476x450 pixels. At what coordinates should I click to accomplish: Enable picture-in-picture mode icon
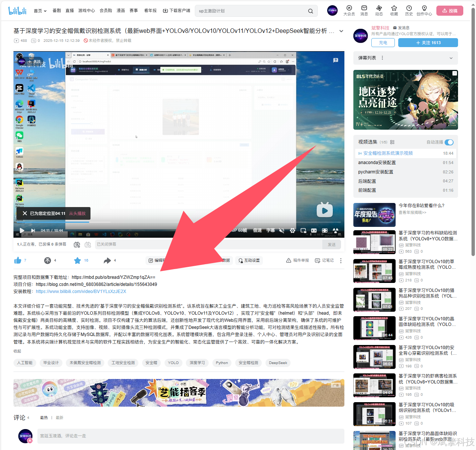click(x=303, y=231)
